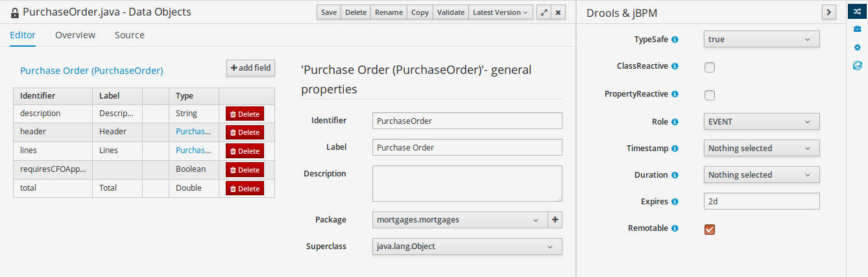
Task: Open the Superclass dropdown
Action: pos(467,247)
